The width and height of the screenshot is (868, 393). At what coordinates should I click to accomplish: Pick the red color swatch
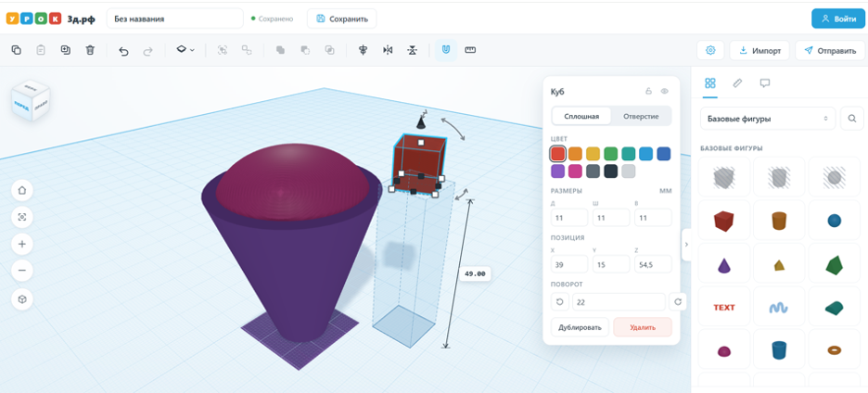click(558, 153)
